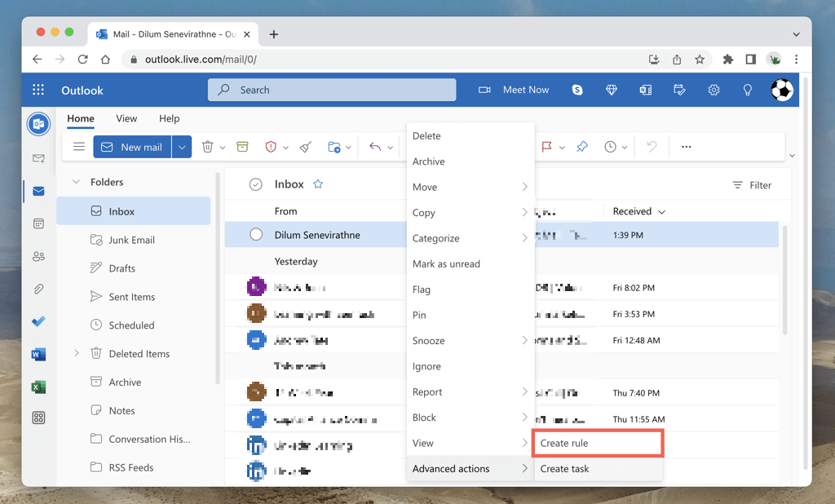This screenshot has height=504, width=835.
Task: Click the Meet Now button
Action: (x=514, y=90)
